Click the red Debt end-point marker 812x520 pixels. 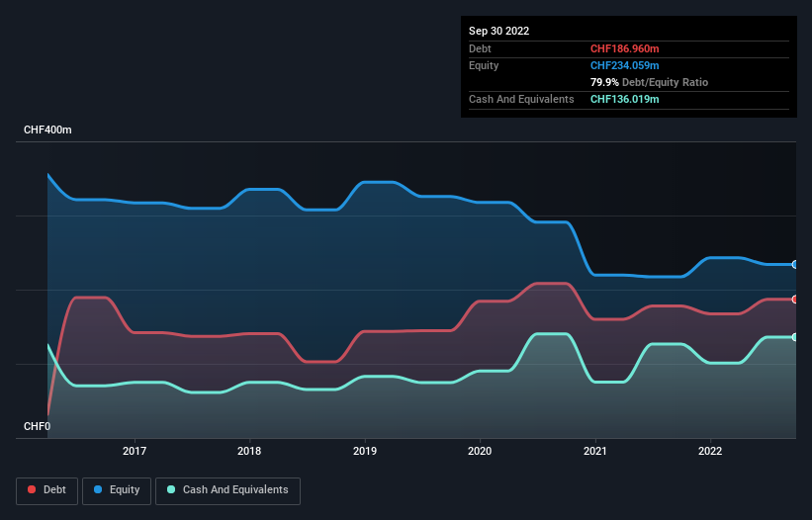click(x=795, y=300)
